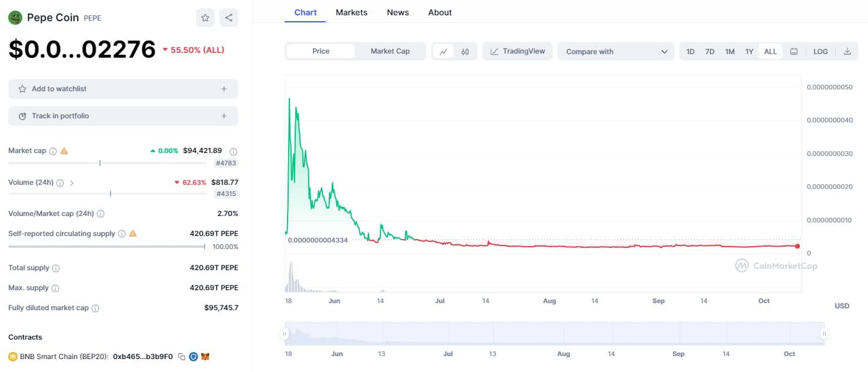Click the #4783 market cap rank badge

pos(226,163)
